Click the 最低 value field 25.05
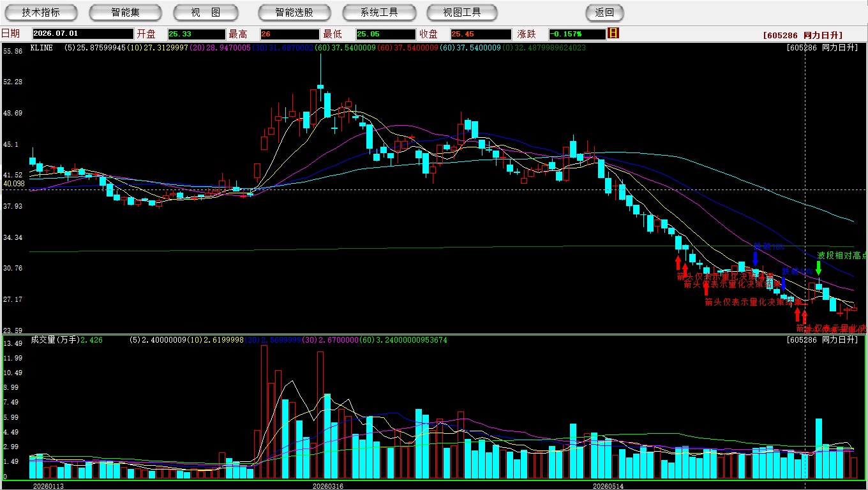This screenshot has height=490, width=868. (x=385, y=34)
